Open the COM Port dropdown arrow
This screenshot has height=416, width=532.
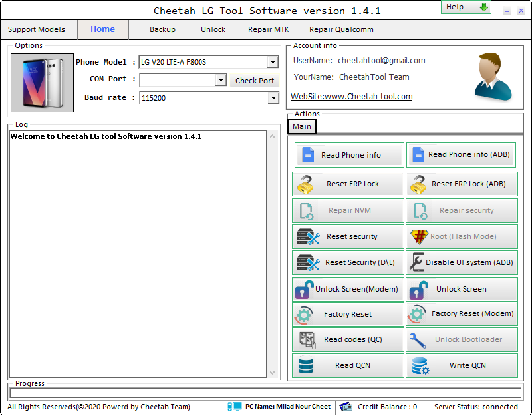221,80
